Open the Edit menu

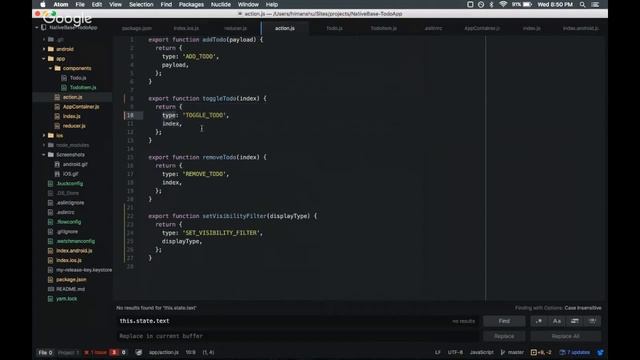coord(97,4)
